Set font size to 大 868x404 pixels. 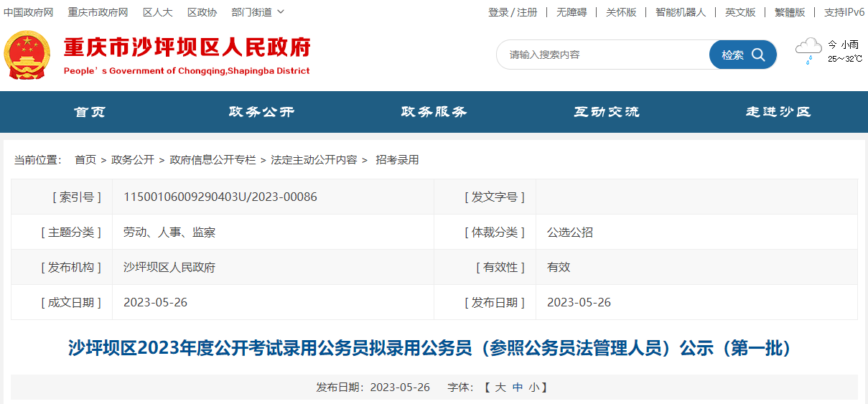click(x=500, y=387)
